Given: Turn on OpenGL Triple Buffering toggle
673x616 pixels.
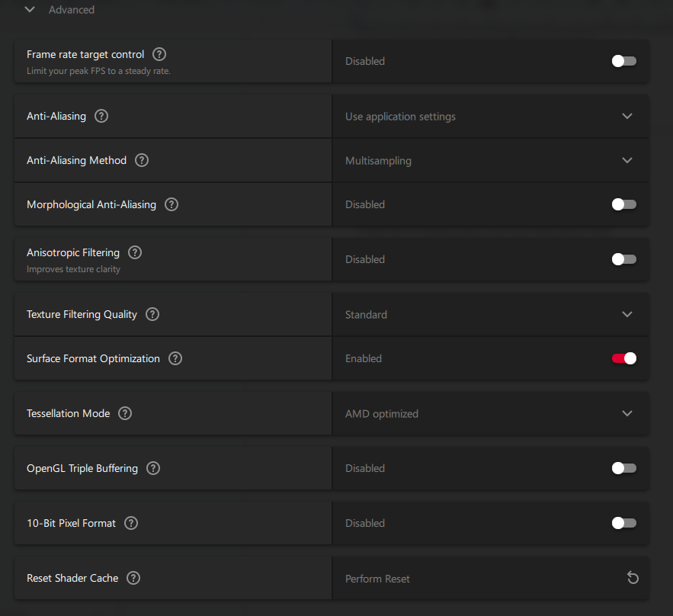Looking at the screenshot, I should tap(624, 468).
